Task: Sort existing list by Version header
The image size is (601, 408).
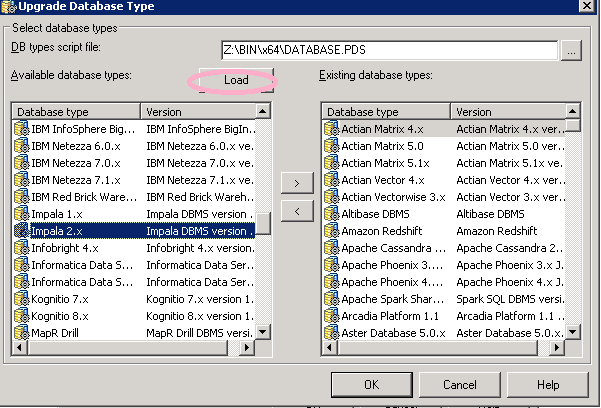Action: pos(508,112)
